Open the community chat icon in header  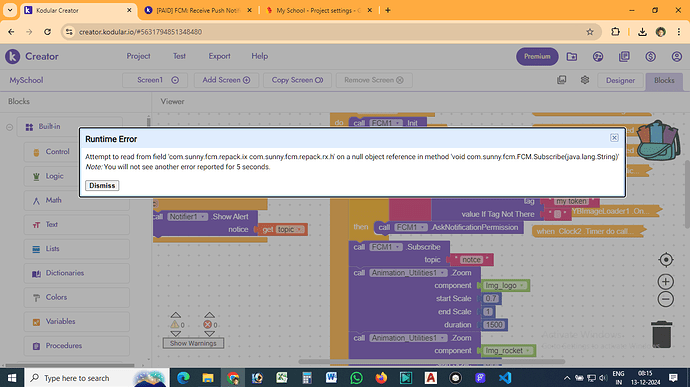tap(598, 56)
